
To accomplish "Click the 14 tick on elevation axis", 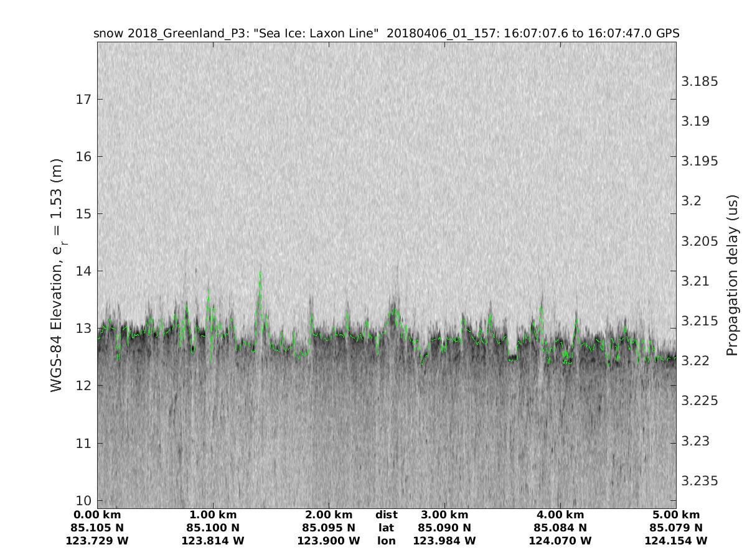I will (83, 271).
